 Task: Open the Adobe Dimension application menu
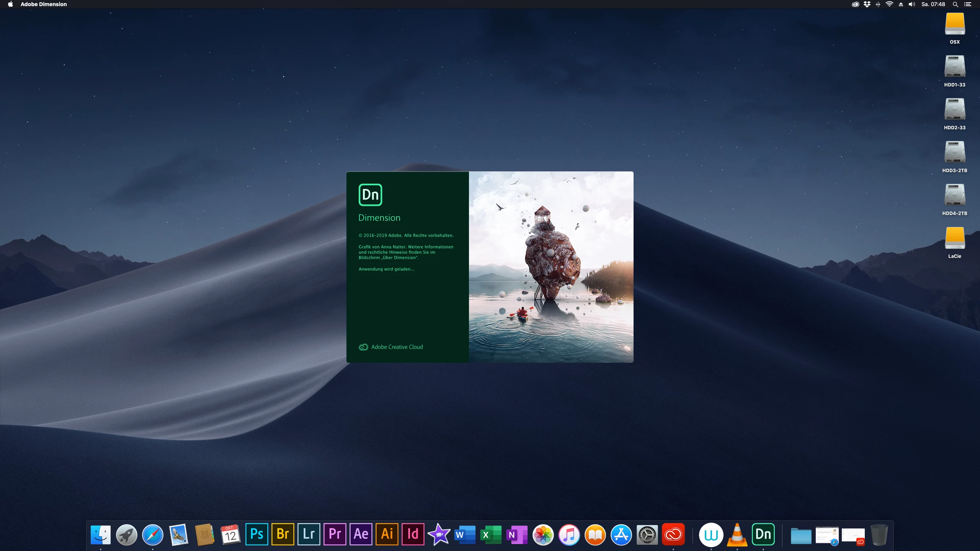pyautogui.click(x=44, y=4)
